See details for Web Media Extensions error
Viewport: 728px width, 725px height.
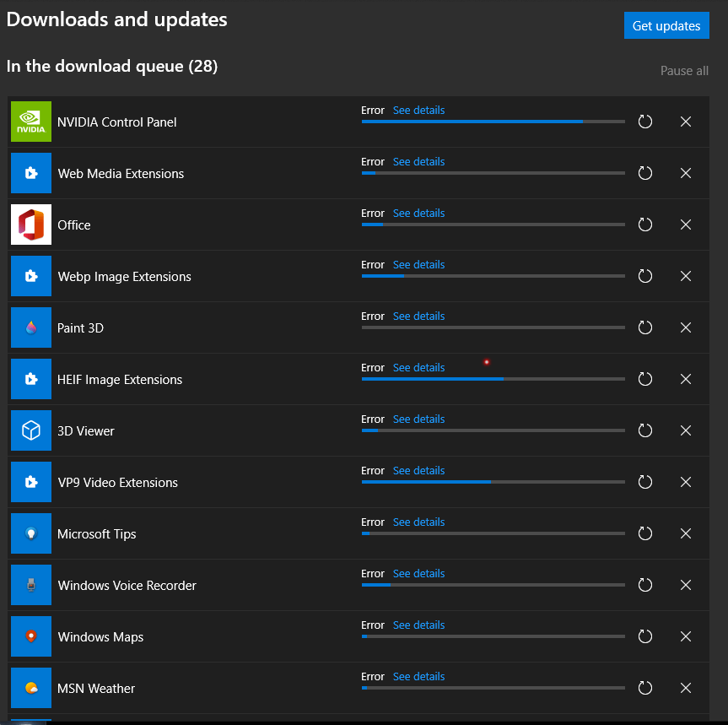click(x=418, y=162)
